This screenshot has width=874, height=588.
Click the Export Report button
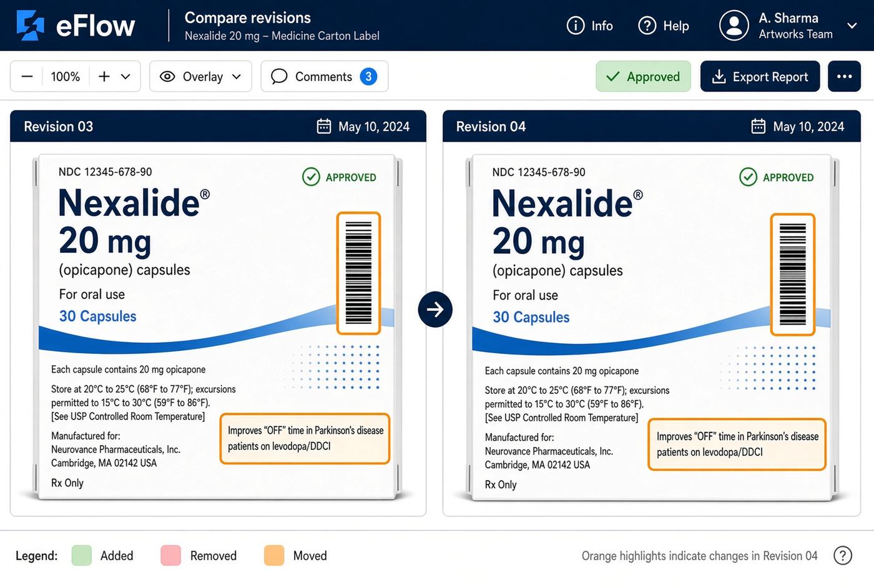[760, 76]
